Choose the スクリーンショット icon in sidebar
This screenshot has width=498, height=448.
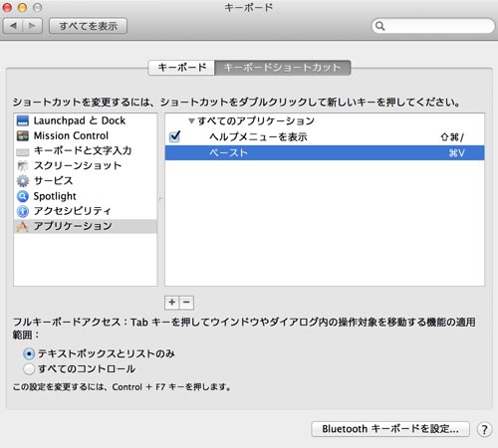(23, 166)
